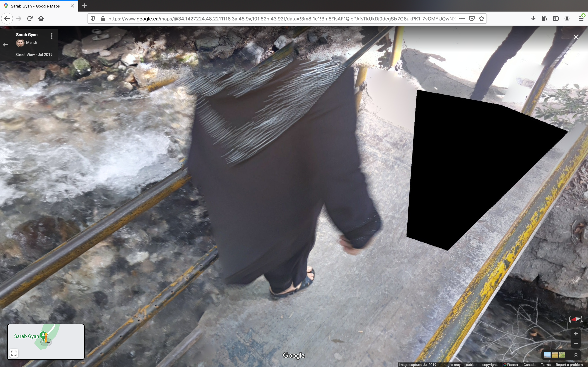The width and height of the screenshot is (588, 367).
Task: Open Firefox downloads panel
Action: coord(533,19)
